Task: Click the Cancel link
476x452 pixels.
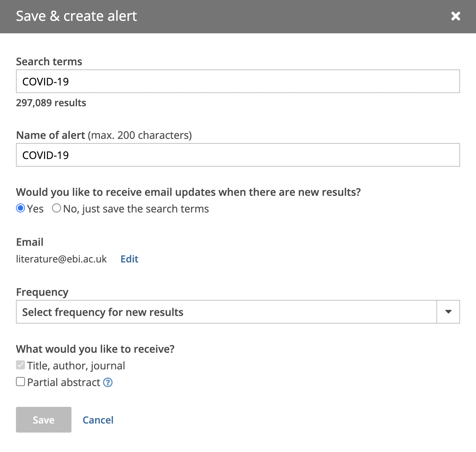Action: (x=98, y=420)
